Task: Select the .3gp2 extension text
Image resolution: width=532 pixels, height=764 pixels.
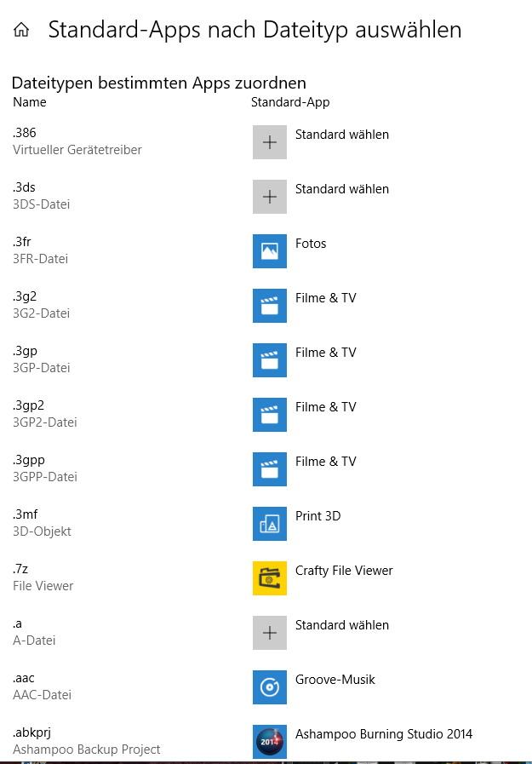Action: coord(28,406)
